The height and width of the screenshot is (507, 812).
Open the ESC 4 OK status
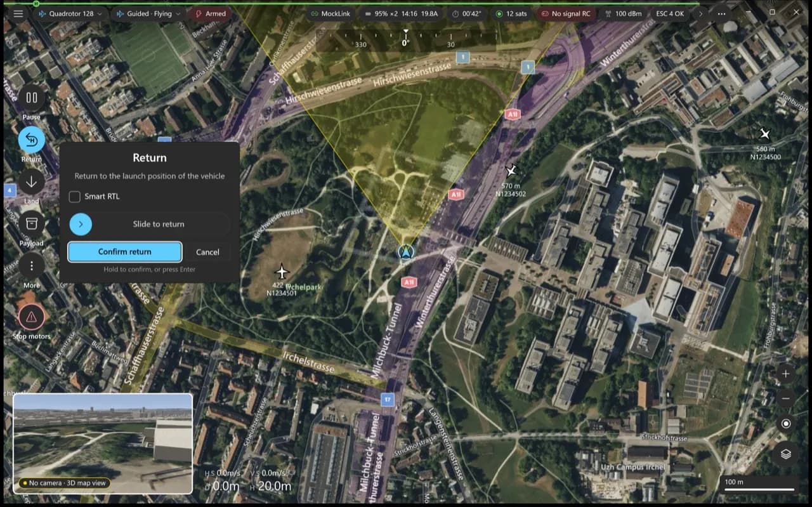click(x=670, y=13)
